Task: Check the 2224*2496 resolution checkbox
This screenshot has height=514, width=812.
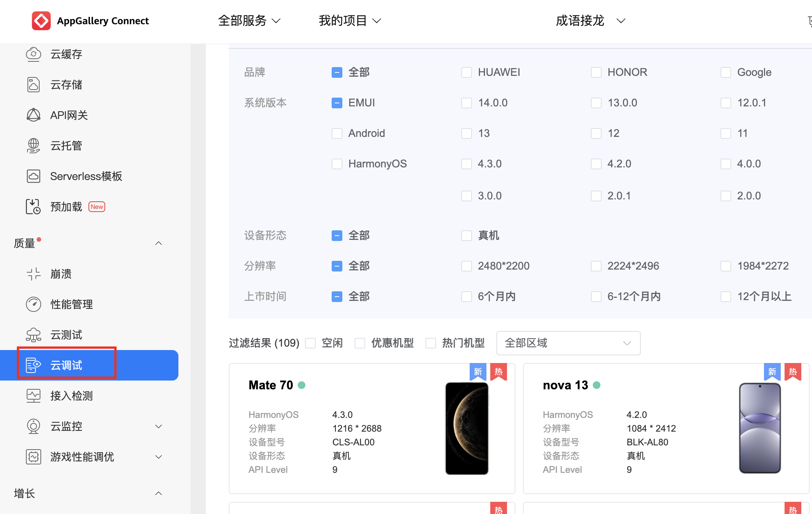Action: (x=596, y=266)
